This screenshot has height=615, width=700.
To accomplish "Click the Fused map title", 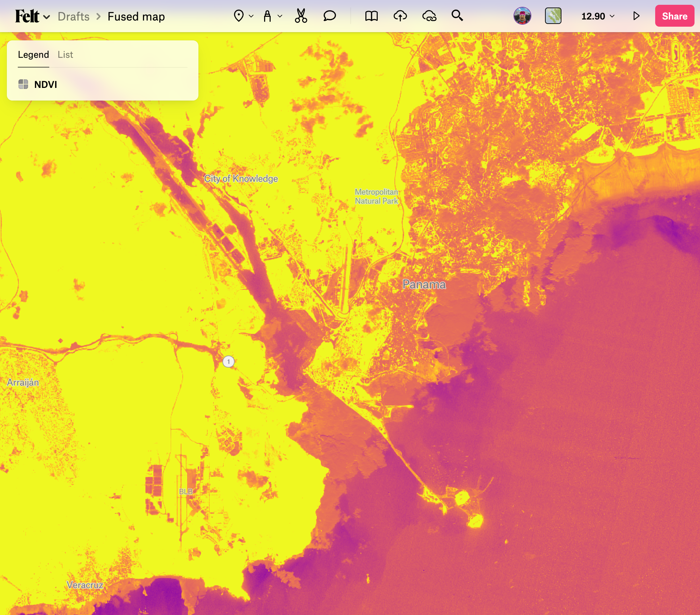I will [x=136, y=16].
